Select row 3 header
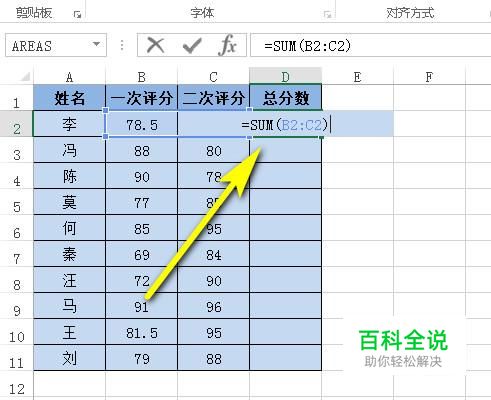The width and height of the screenshot is (491, 400). [17, 150]
